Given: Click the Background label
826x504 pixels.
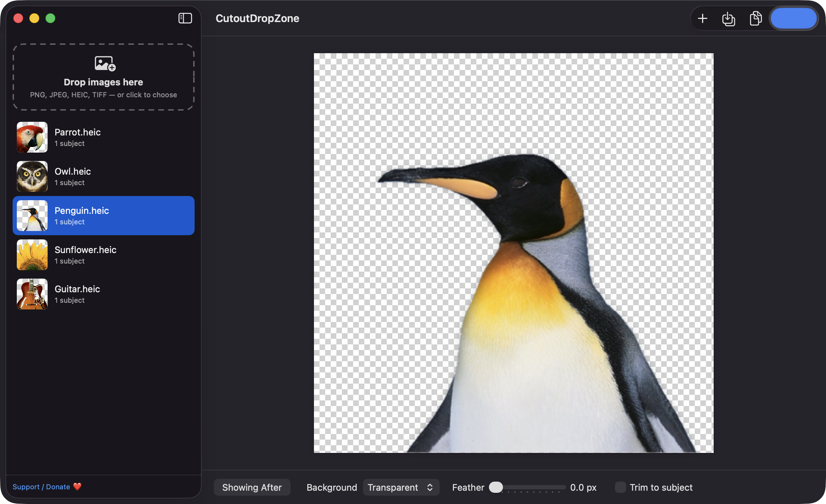Looking at the screenshot, I should [x=332, y=487].
